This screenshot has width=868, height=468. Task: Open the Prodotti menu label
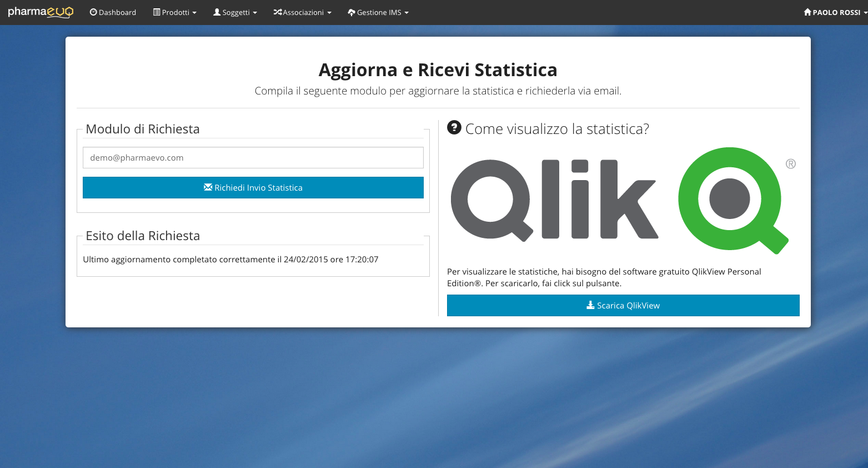[x=175, y=12]
